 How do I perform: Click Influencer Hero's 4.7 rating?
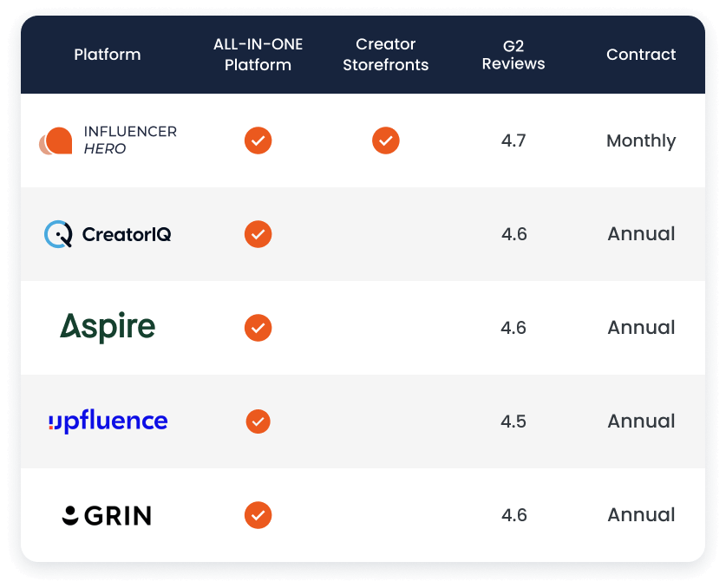(513, 140)
